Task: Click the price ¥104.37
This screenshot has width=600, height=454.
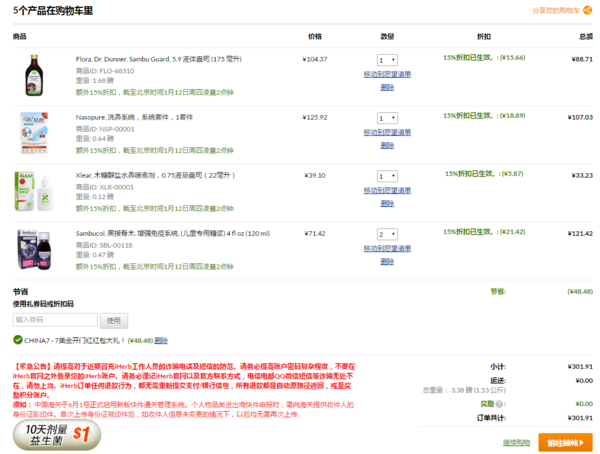Action: coord(315,59)
